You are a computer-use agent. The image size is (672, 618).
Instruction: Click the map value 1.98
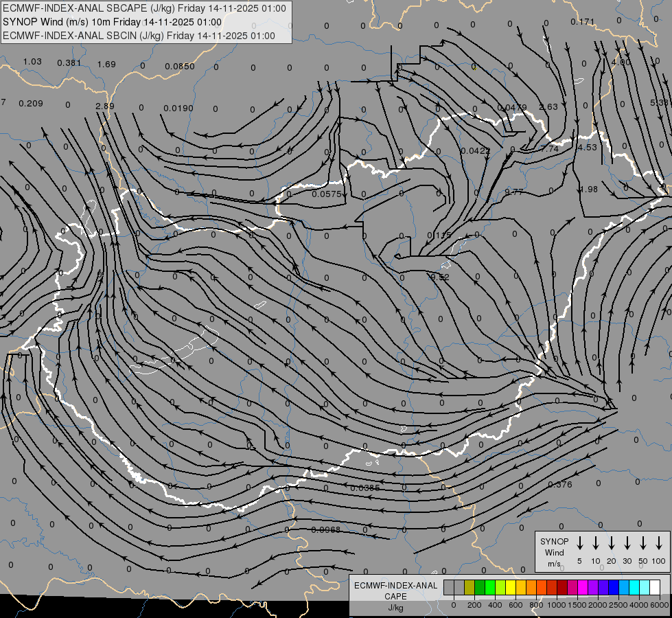588,189
